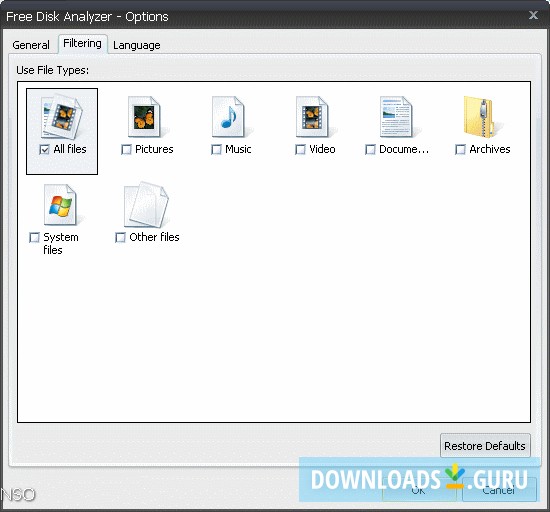Tick the Documents checkbox

click(370, 150)
